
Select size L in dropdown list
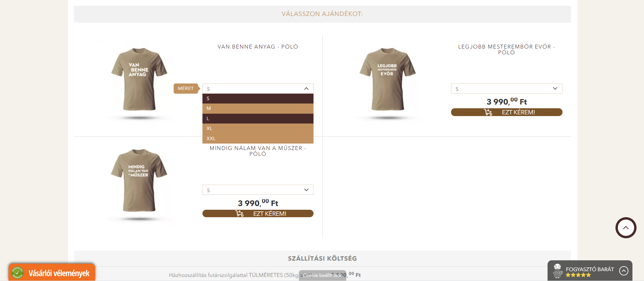coord(258,118)
